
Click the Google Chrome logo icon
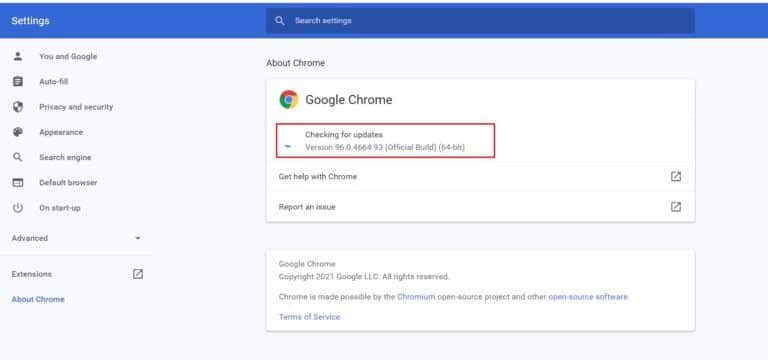tap(289, 99)
